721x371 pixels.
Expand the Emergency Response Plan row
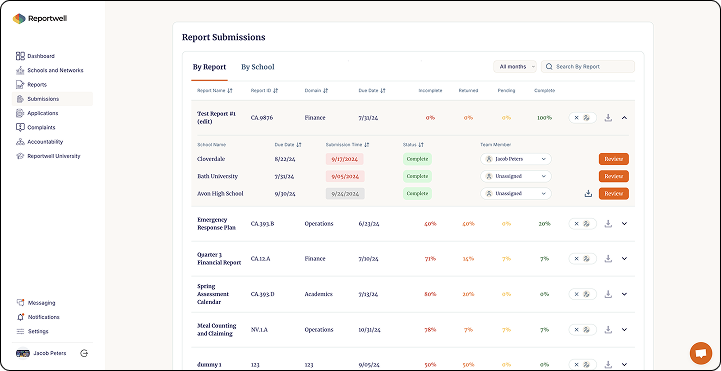[624, 224]
